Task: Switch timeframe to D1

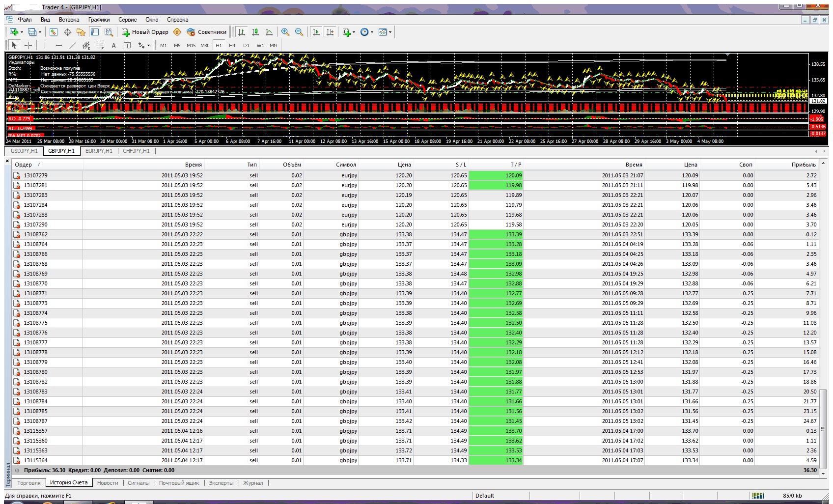Action: coord(246,45)
